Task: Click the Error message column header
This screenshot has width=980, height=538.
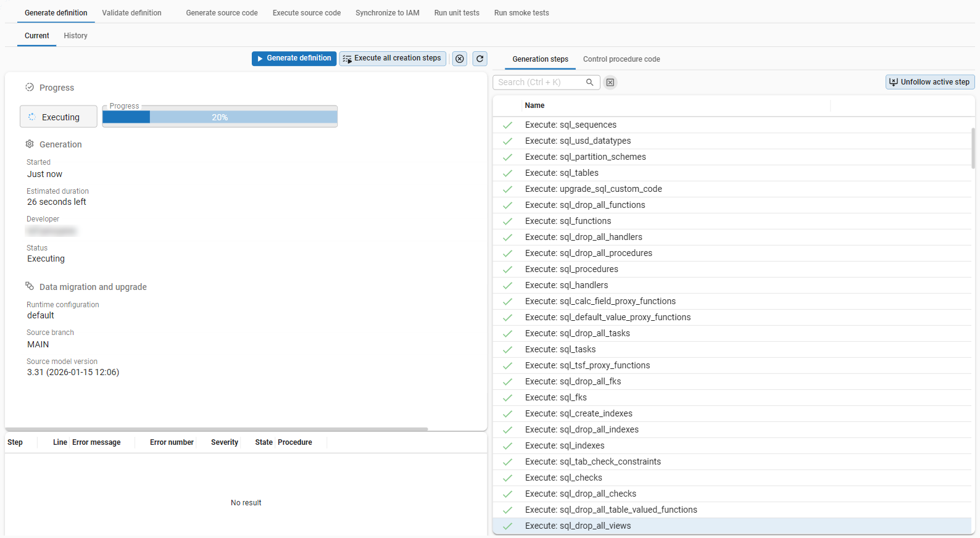Action: coord(96,442)
